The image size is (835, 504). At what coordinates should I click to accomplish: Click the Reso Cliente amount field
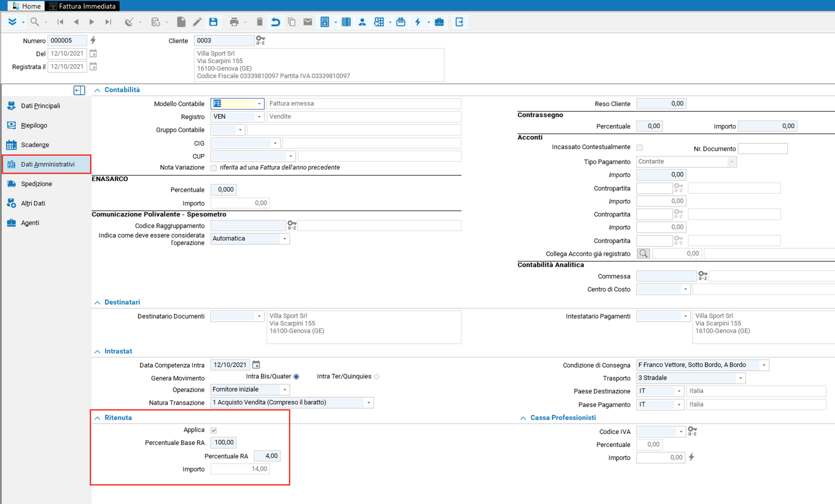[661, 103]
